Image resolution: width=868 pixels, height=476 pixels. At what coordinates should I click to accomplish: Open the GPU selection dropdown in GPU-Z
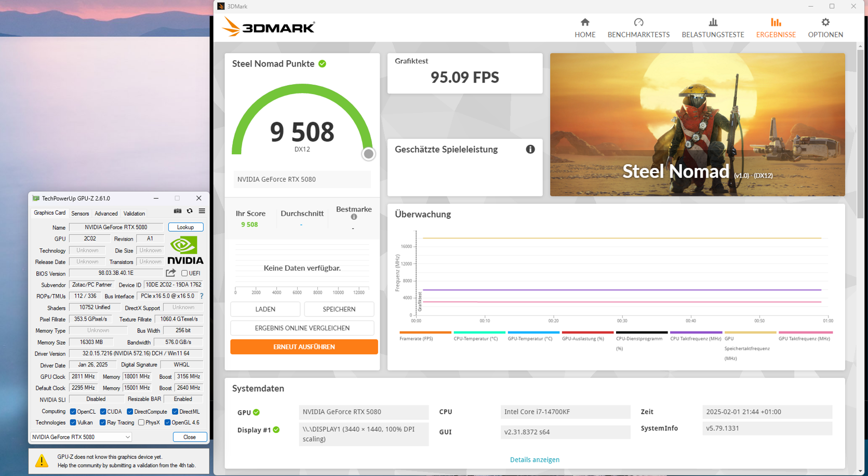[81, 437]
